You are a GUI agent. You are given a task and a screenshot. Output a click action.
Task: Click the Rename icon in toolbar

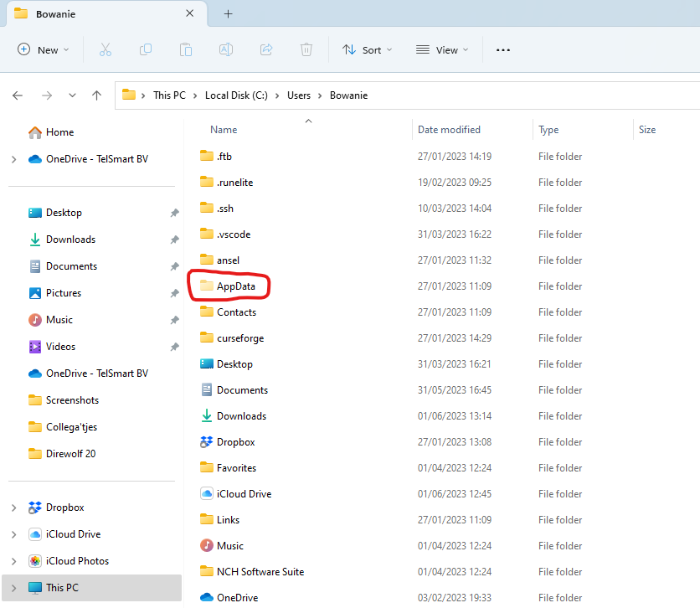pyautogui.click(x=225, y=50)
